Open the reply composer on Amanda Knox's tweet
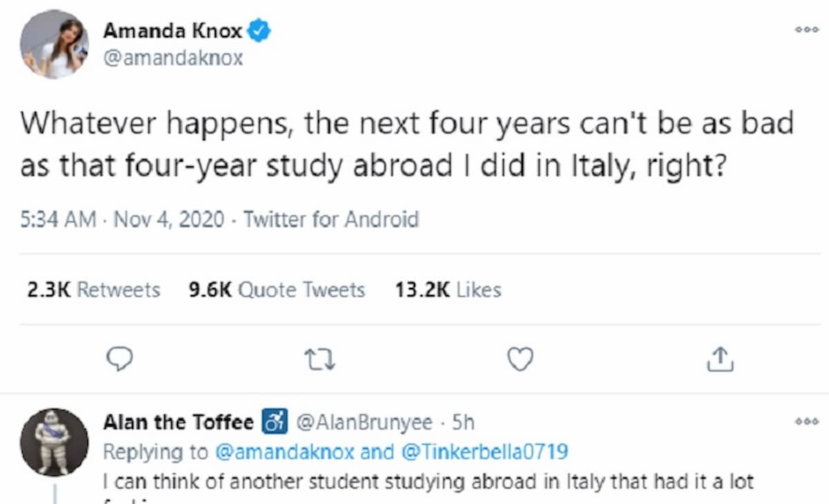 pos(120,358)
